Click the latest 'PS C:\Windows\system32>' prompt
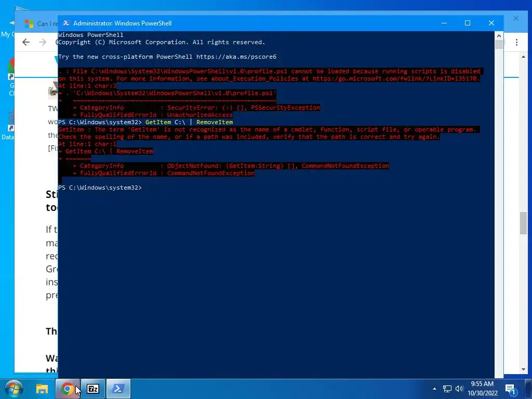The image size is (532, 399). tap(100, 188)
